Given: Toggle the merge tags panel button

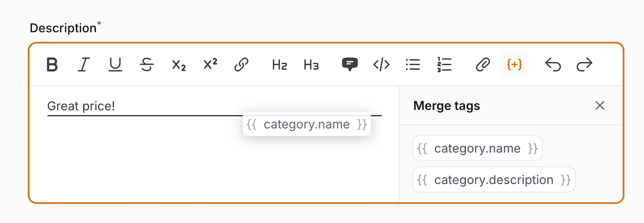Looking at the screenshot, I should click(515, 65).
